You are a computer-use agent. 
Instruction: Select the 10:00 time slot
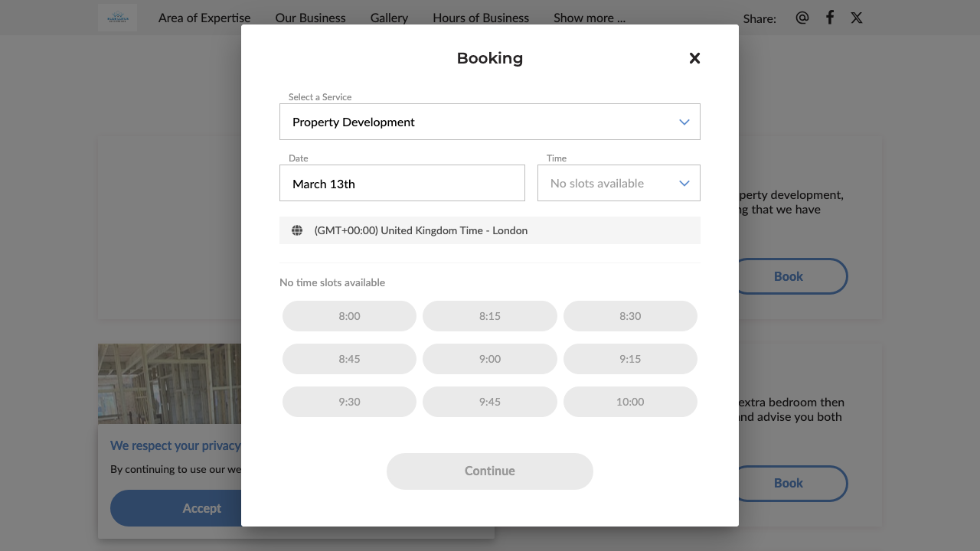[630, 401]
